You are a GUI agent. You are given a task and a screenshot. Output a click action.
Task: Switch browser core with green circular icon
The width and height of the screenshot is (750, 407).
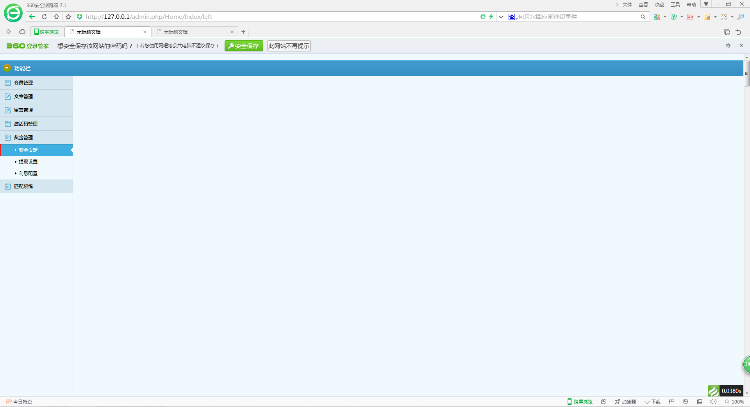(483, 16)
